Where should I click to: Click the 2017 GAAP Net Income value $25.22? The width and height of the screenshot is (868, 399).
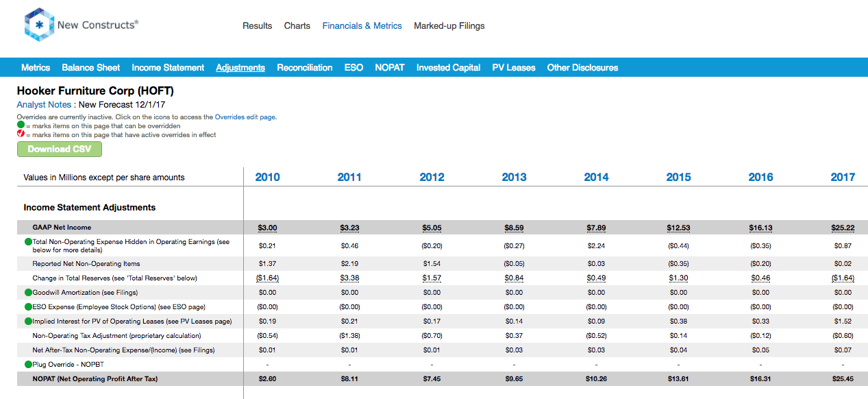click(843, 228)
